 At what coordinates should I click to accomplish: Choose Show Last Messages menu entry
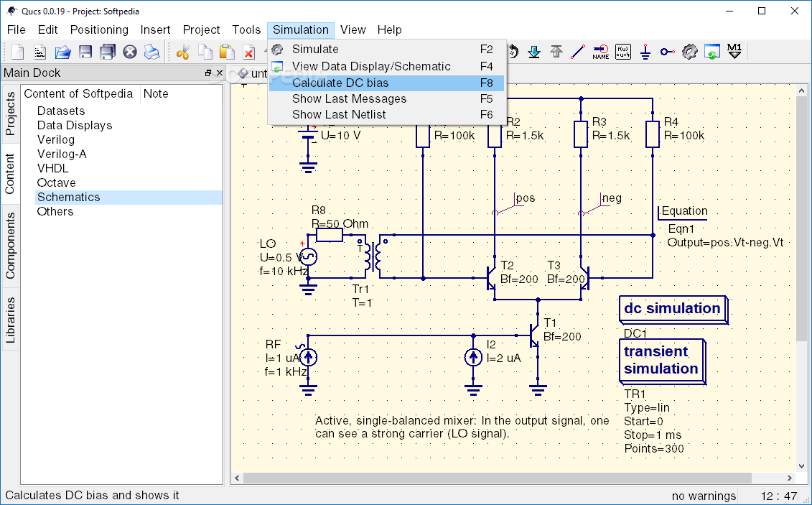[x=386, y=99]
